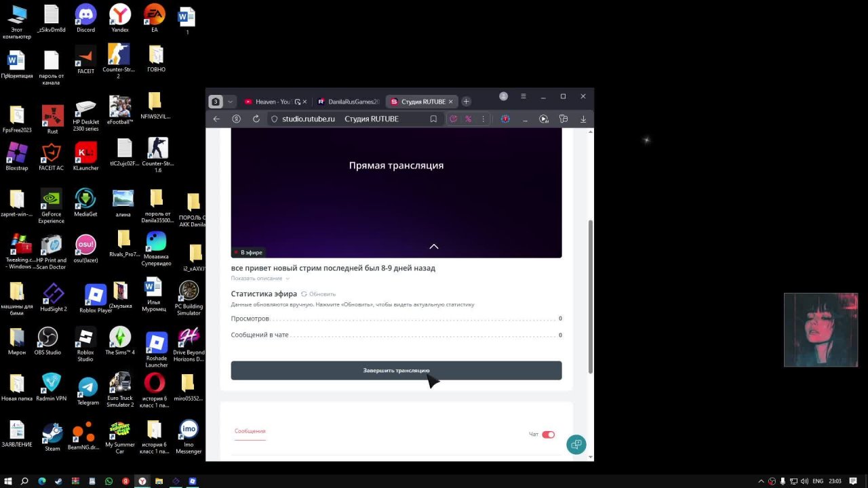Open the Windows Start menu

tap(8, 481)
